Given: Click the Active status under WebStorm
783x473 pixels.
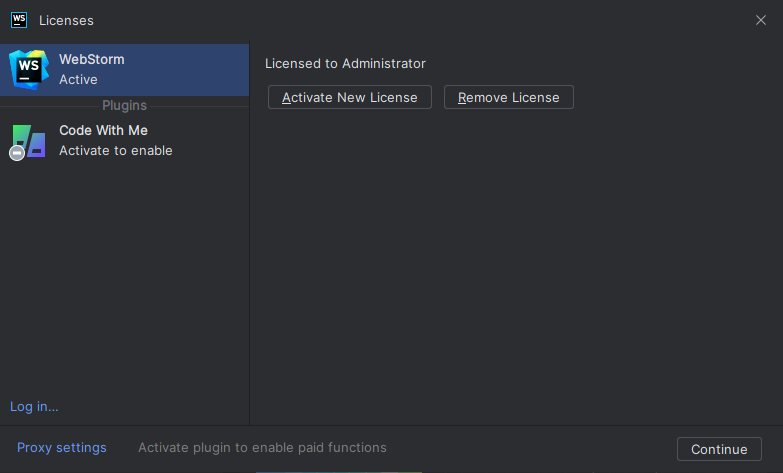Looking at the screenshot, I should [x=78, y=79].
